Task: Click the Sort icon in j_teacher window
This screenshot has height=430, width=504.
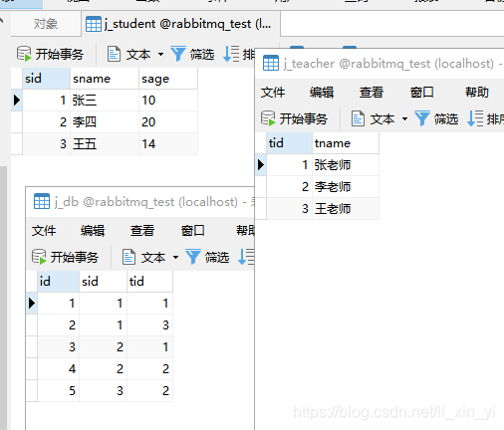Action: pyautogui.click(x=475, y=118)
